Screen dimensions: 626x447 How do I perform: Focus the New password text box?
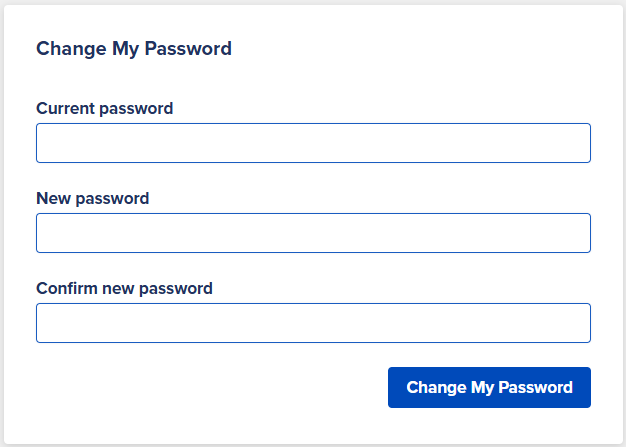click(x=313, y=233)
